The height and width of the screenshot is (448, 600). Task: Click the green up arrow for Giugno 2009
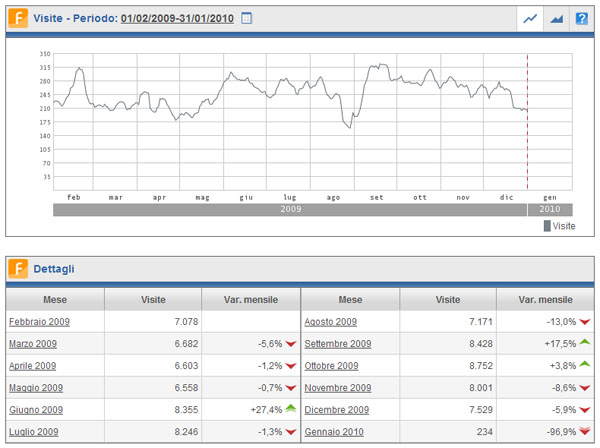(x=290, y=408)
